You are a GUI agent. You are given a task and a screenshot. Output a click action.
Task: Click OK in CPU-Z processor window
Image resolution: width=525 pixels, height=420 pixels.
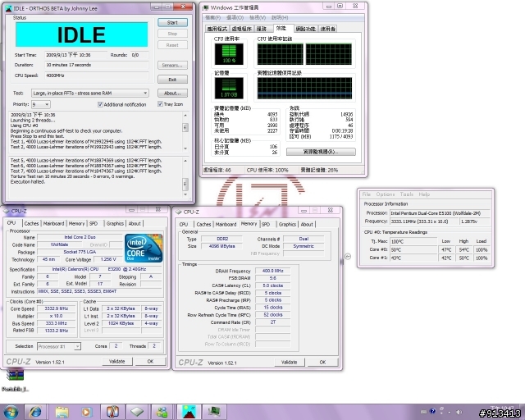coord(150,362)
